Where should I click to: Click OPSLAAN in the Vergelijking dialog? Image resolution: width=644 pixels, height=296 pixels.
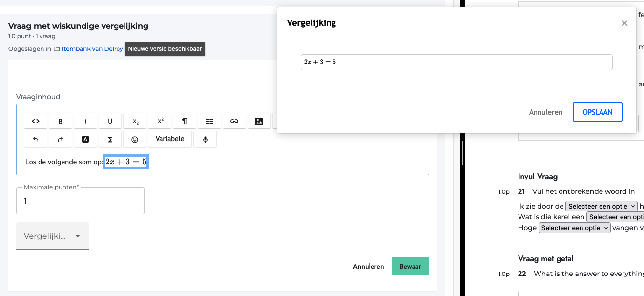(x=597, y=112)
